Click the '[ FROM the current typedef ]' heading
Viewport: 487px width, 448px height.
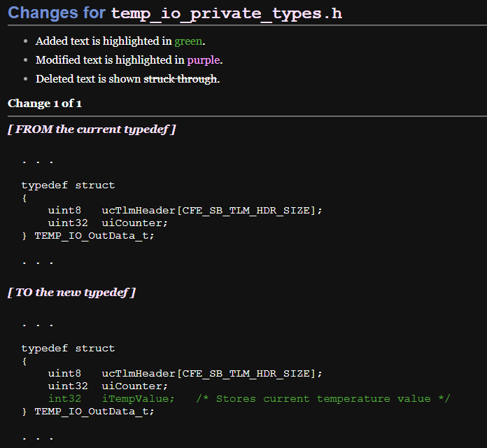[91, 129]
